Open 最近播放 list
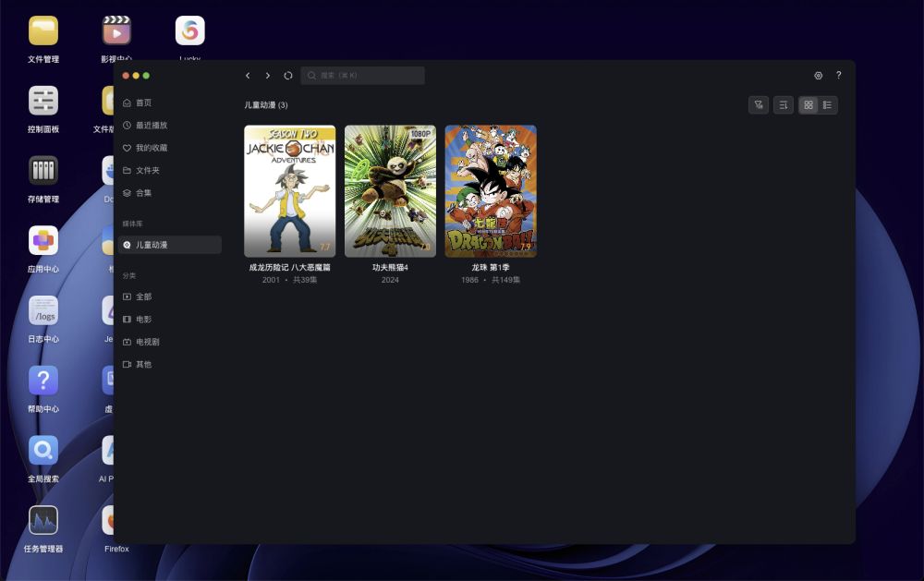The image size is (924, 581). coord(170,125)
